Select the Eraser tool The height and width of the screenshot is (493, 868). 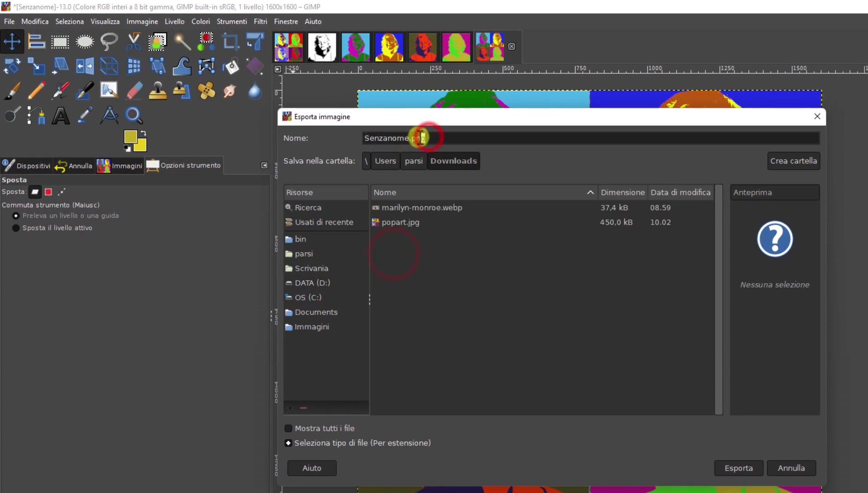133,90
